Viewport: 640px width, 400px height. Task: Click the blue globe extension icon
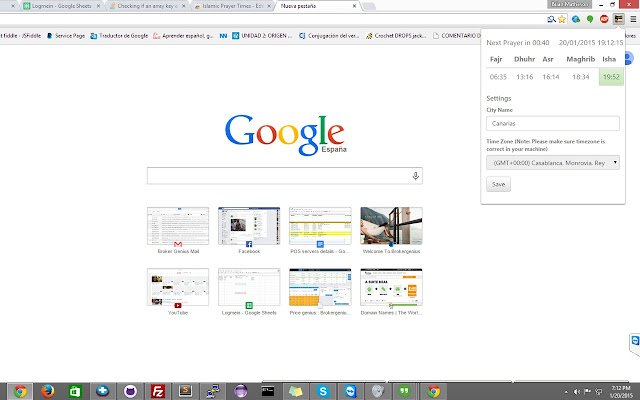576,19
